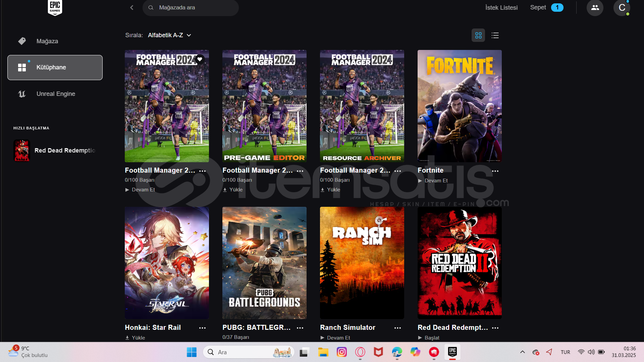This screenshot has width=644, height=362.
Task: Go back with the left arrow
Action: click(x=132, y=7)
